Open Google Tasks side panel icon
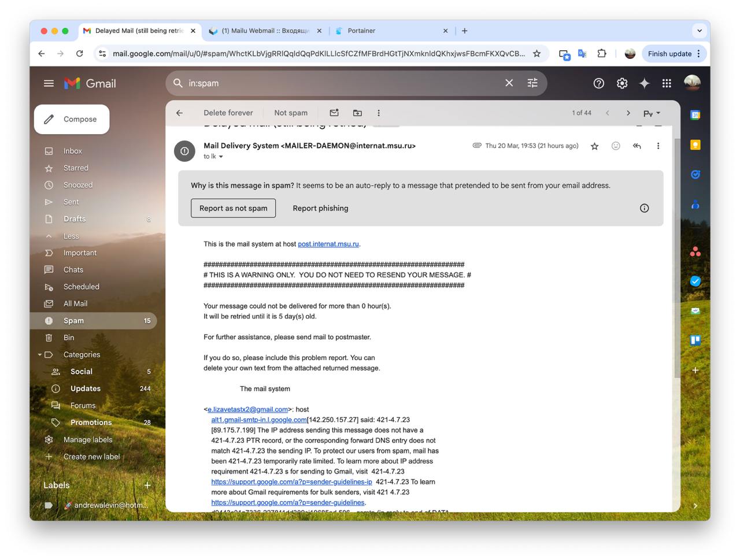 [695, 174]
